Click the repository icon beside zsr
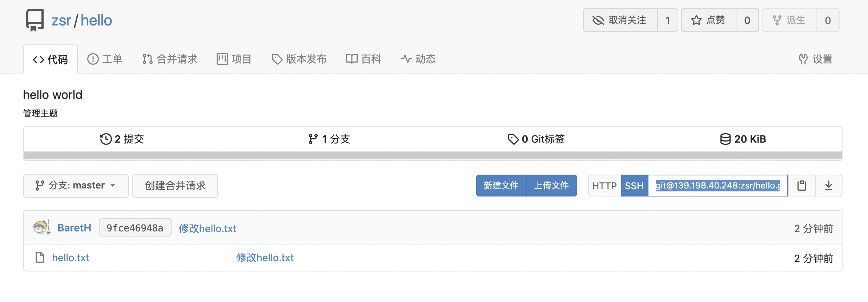This screenshot has width=868, height=302. 35,20
